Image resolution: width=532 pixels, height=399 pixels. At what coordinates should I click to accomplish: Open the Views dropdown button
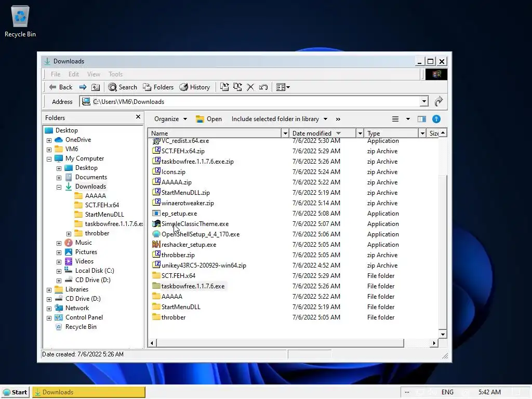283,87
